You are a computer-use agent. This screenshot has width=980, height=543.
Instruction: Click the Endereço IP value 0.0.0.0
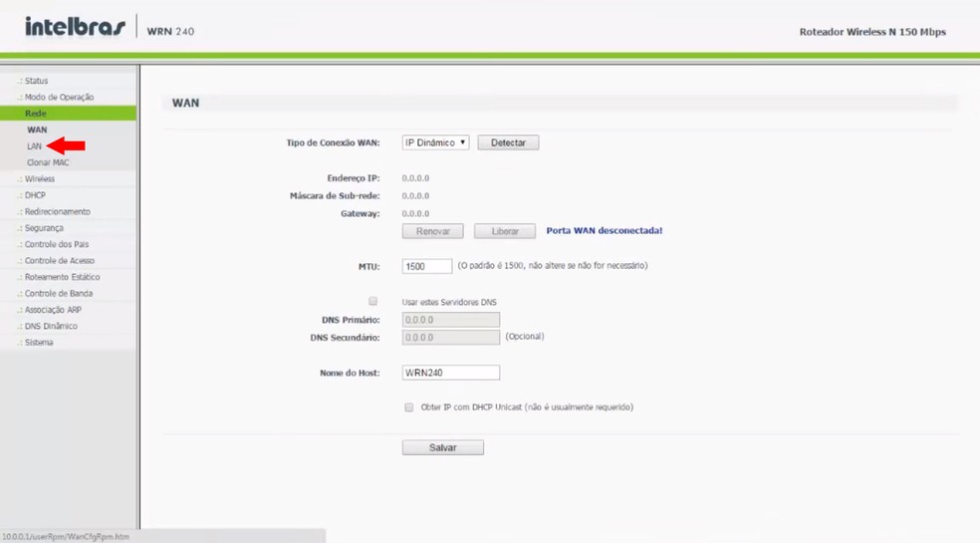coord(415,178)
